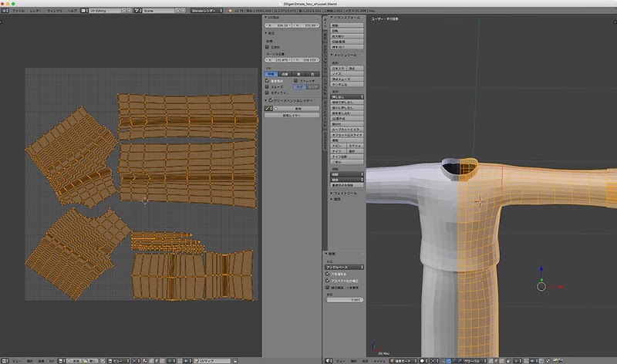Click the 3D view editor type icon
Image resolution: width=617 pixels, height=364 pixels.
(328, 360)
